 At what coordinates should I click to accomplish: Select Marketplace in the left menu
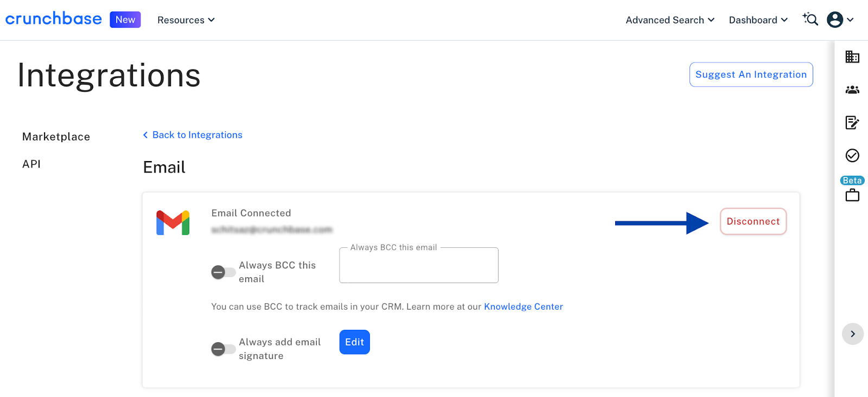pos(56,137)
